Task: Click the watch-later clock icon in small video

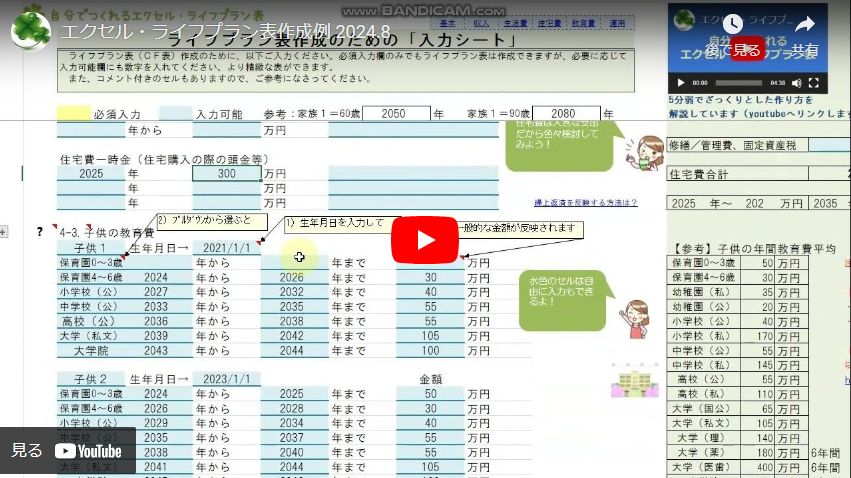Action: click(x=733, y=24)
